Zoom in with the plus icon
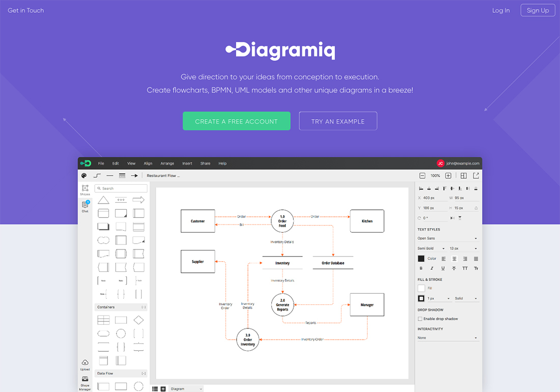 tap(448, 176)
